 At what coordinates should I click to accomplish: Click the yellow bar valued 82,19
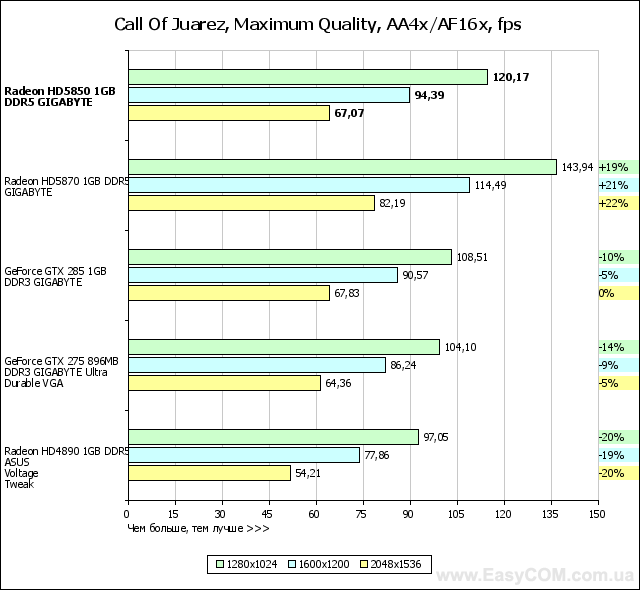pos(251,203)
